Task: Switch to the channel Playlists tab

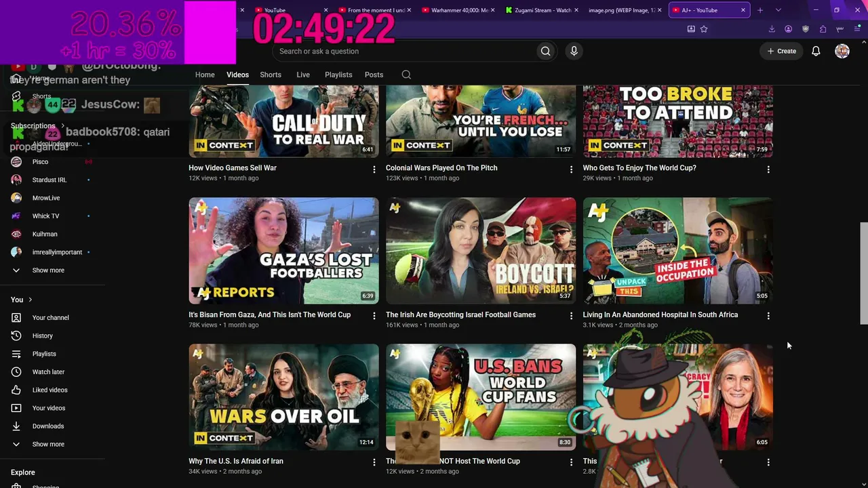Action: coord(338,75)
